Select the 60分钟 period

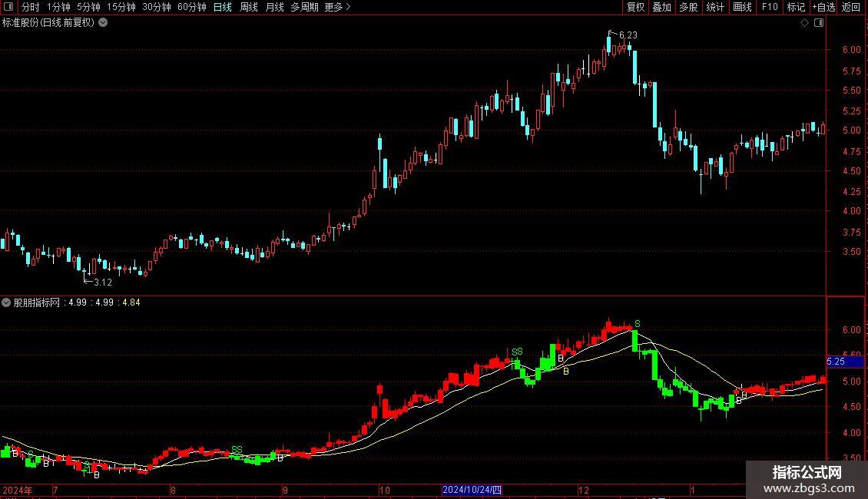point(191,7)
